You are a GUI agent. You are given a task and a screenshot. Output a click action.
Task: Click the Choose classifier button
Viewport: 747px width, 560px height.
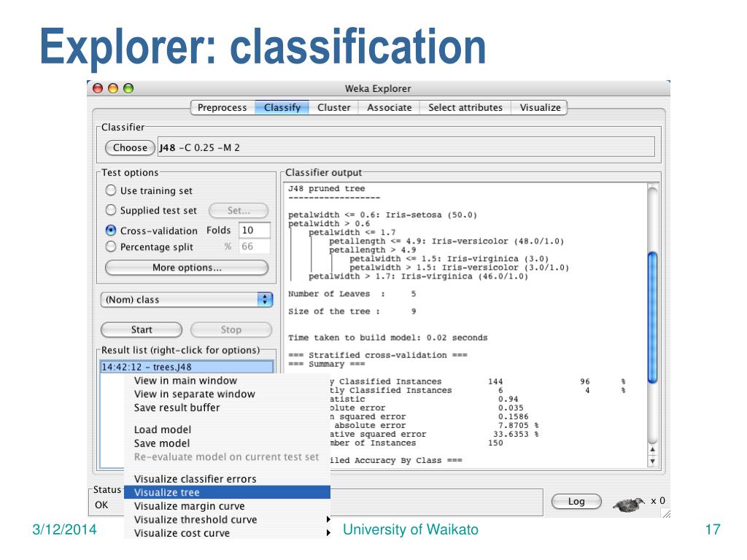point(130,147)
